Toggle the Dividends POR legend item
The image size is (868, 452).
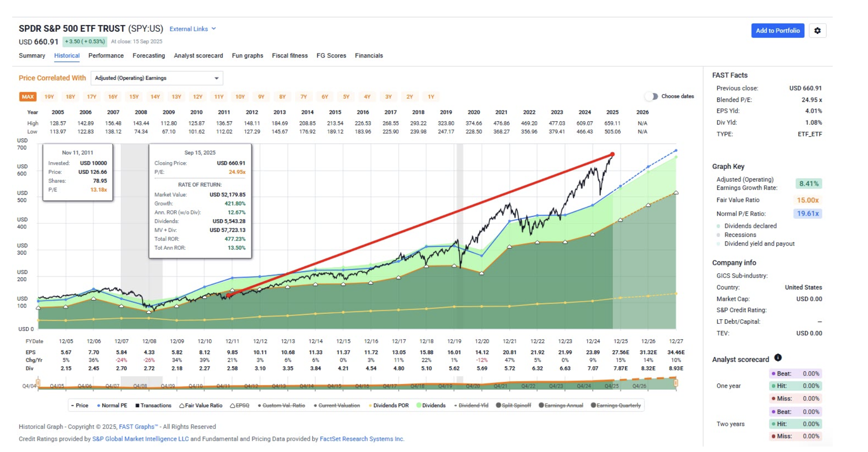coord(389,406)
